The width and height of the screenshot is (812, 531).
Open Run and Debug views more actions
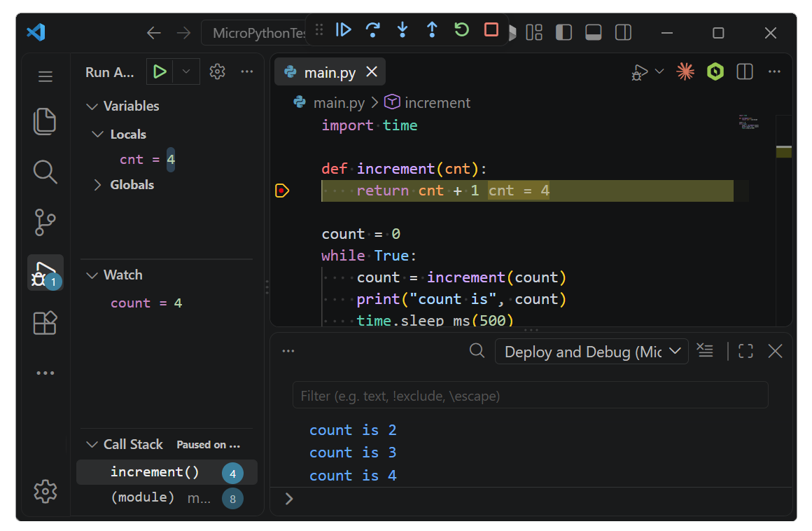247,71
